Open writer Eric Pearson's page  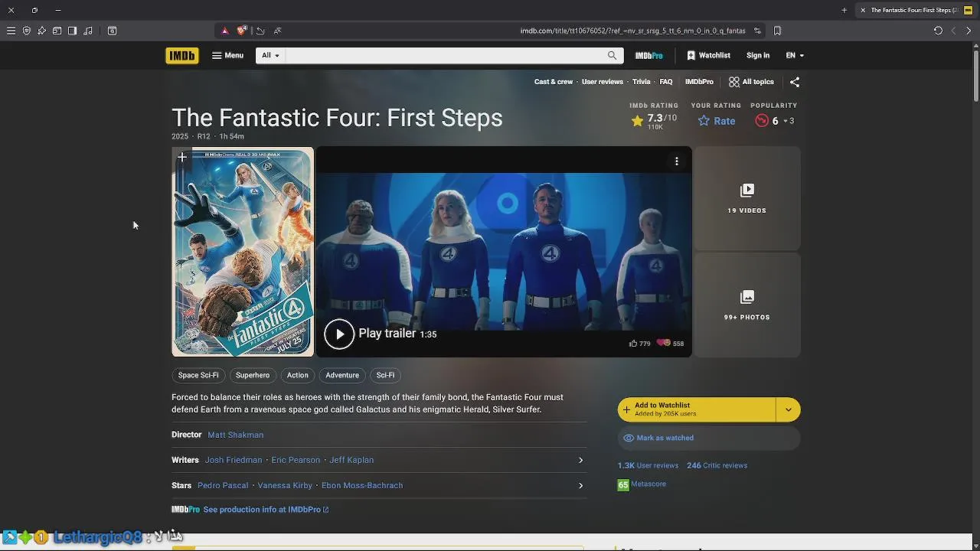(x=296, y=460)
